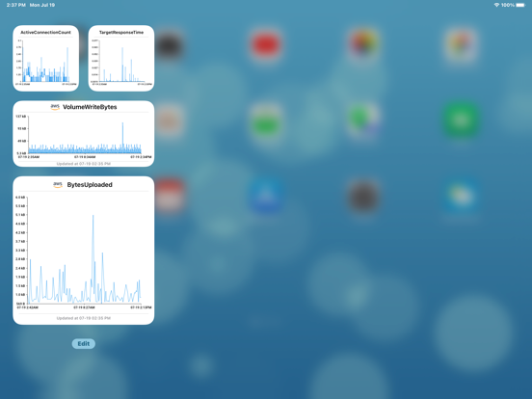Open the blurred red app icon
Screen dimensions: 532x399
point(266,44)
